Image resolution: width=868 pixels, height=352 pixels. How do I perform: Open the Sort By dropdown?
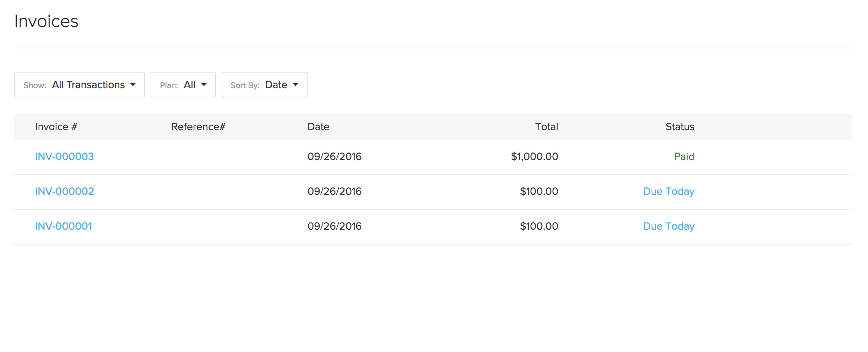[264, 85]
